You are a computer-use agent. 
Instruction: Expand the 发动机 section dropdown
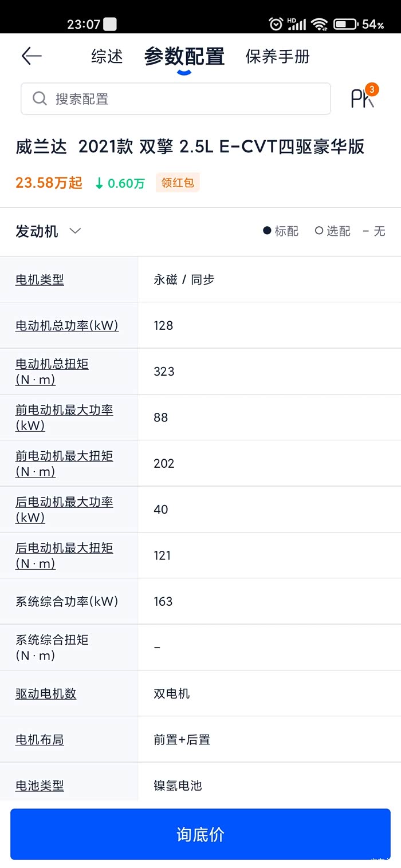coord(75,231)
